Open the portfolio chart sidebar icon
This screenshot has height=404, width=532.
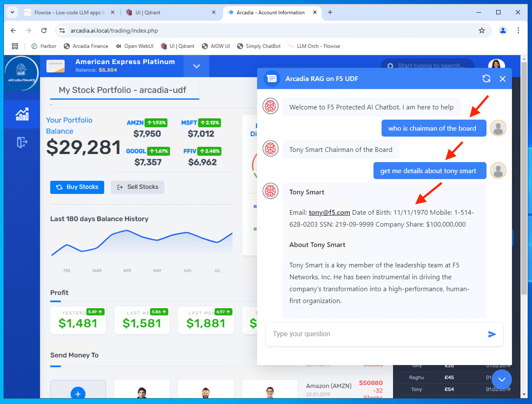[x=22, y=114]
